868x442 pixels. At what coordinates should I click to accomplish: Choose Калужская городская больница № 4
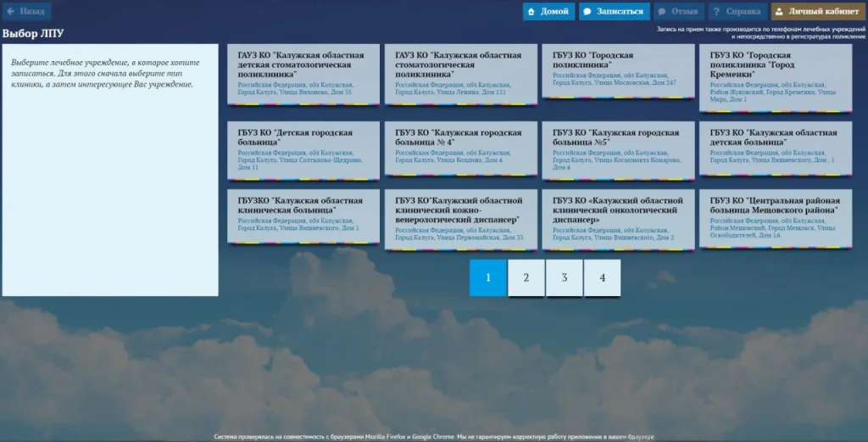[460, 147]
